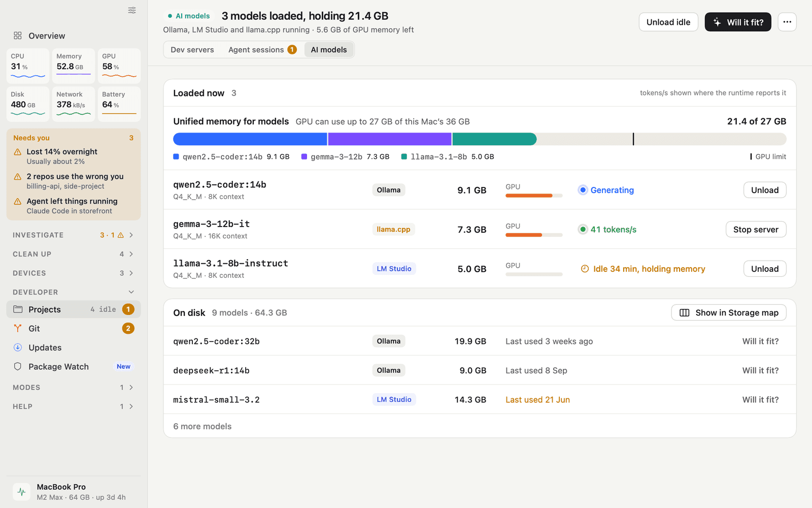
Task: Click the Generating status indicator dot
Action: [583, 190]
